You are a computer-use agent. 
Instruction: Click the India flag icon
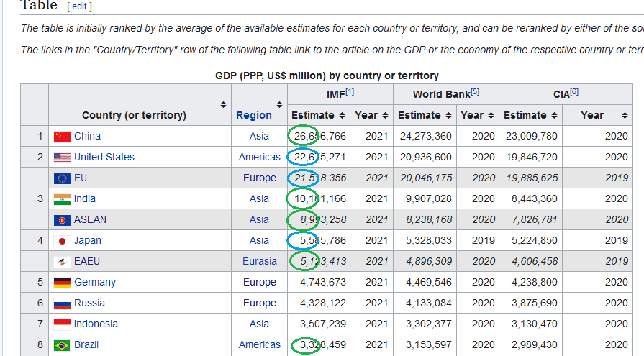[62, 199]
